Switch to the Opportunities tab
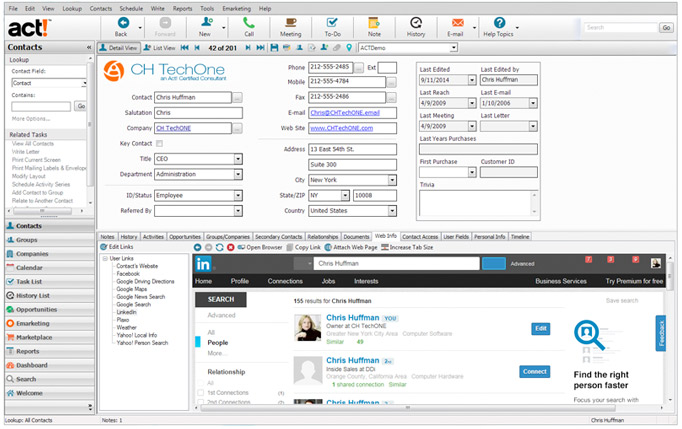The height and width of the screenshot is (429, 682). [x=185, y=237]
